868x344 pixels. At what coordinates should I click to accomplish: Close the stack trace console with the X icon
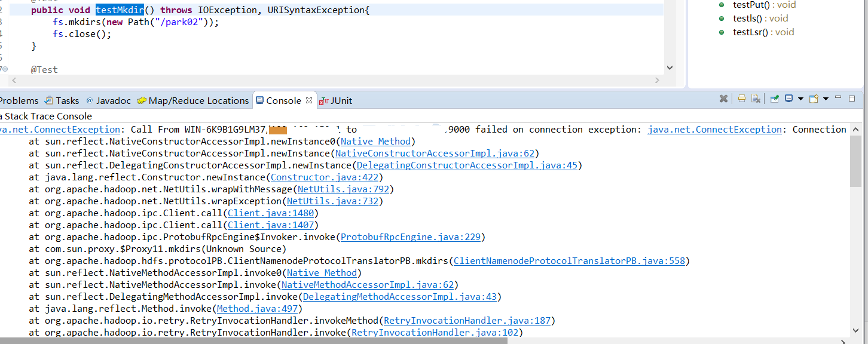coord(723,99)
